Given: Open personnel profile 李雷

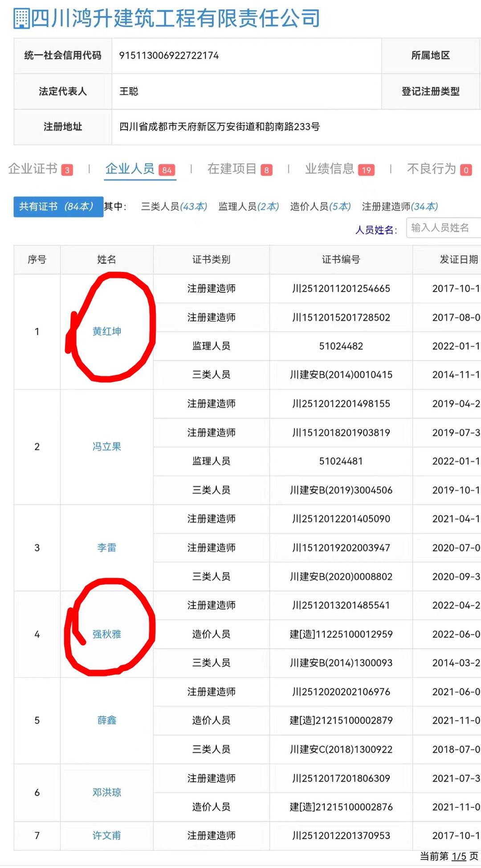Looking at the screenshot, I should (107, 548).
